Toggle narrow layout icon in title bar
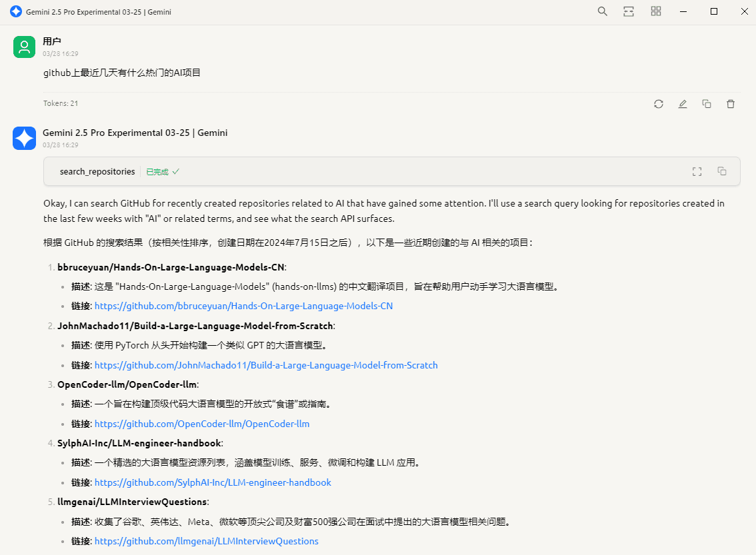The image size is (756, 555). pos(629,11)
